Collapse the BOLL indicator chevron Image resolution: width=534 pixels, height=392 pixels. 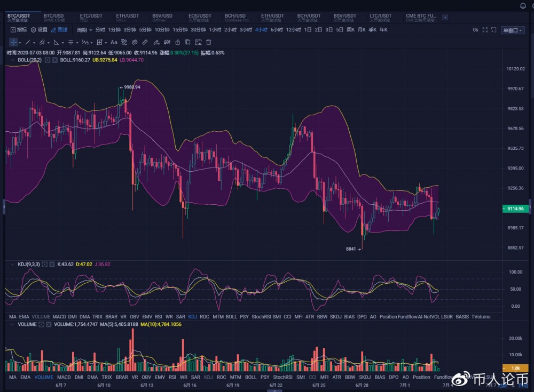tap(12, 60)
